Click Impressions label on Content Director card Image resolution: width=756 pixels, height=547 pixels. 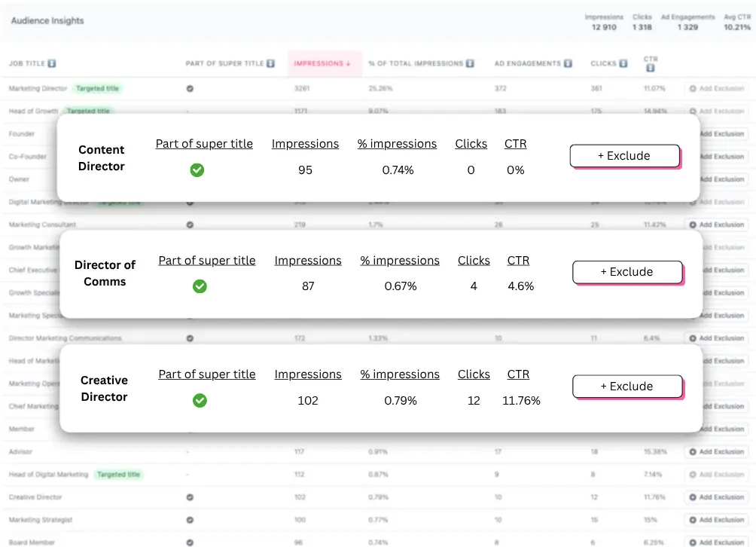(x=305, y=144)
